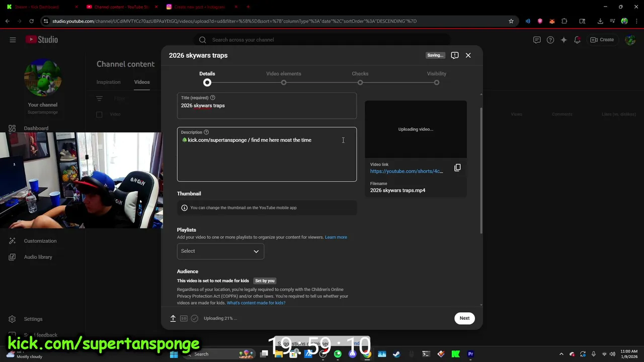Click the Windows taskbar Search box
The height and width of the screenshot is (362, 644).
(x=220, y=354)
